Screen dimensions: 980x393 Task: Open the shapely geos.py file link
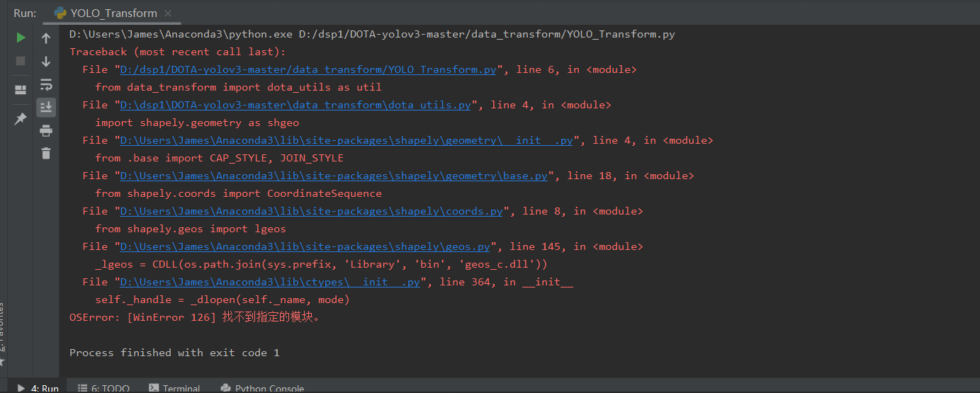pos(305,246)
